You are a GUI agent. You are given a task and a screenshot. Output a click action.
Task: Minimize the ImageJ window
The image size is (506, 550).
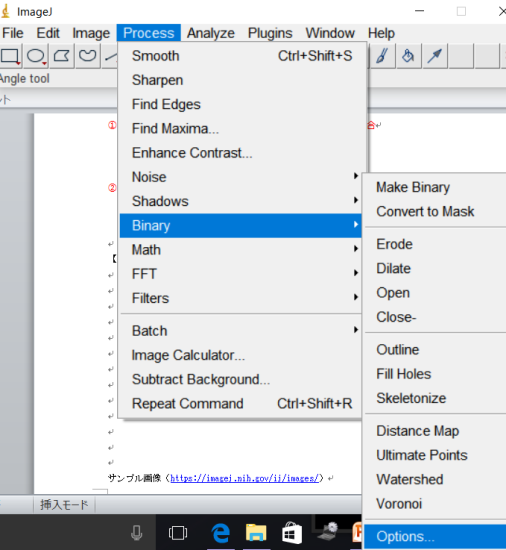419,11
